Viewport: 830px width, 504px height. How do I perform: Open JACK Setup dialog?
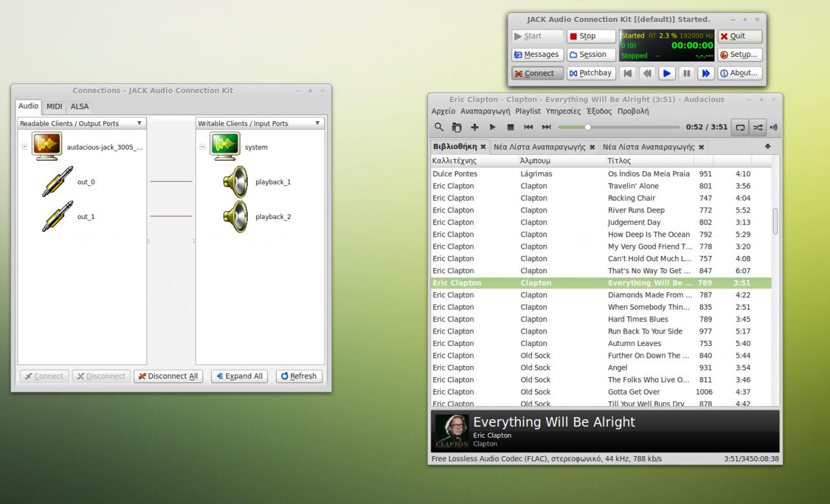[x=739, y=54]
